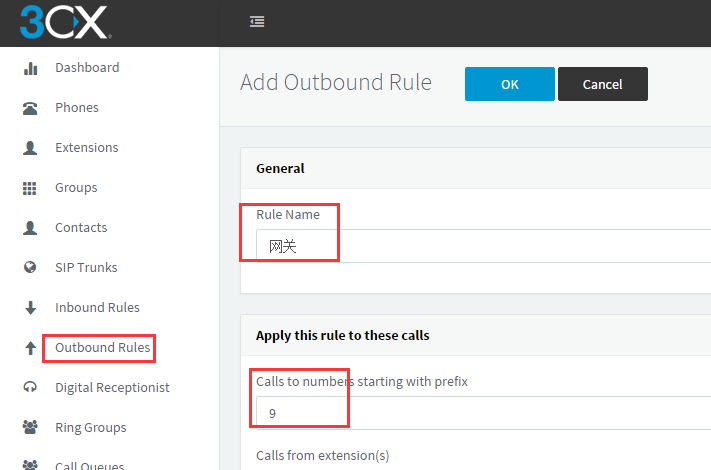
Task: Click the Contacts person icon
Action: (30, 228)
